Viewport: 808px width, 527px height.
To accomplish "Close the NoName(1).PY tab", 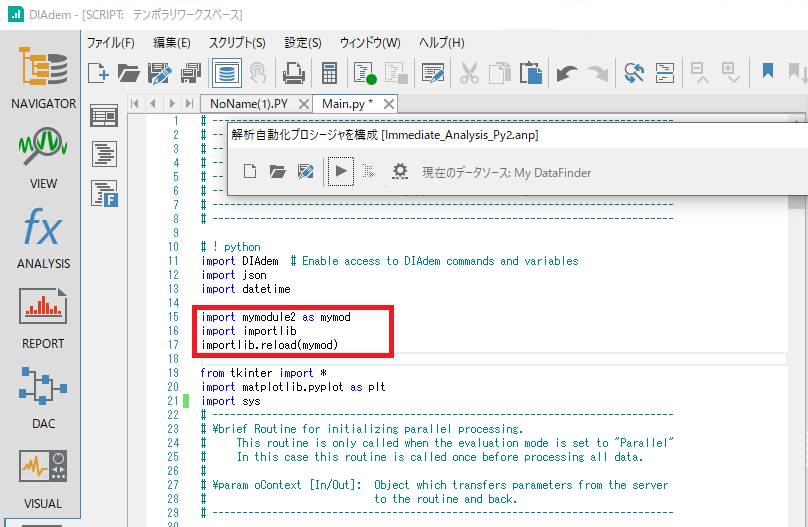I will point(304,105).
